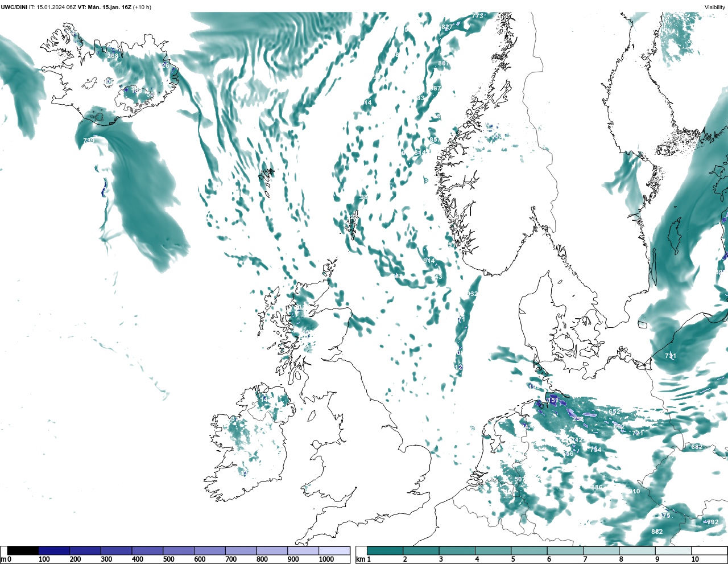The height and width of the screenshot is (564, 728).
Task: Select the 900–1000 m pale lavender swatch
Action: [x=303, y=550]
